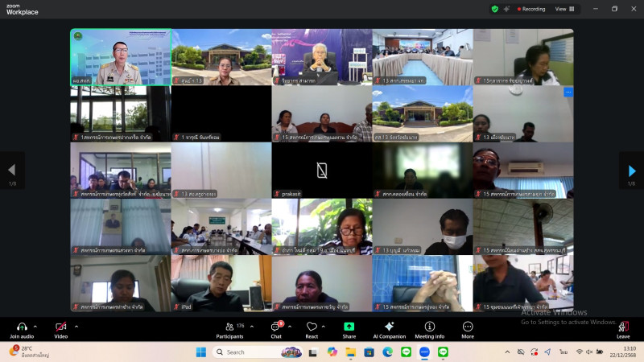Go to next gallery page arrow
Viewport: 644px width, 362px height.
point(632,171)
